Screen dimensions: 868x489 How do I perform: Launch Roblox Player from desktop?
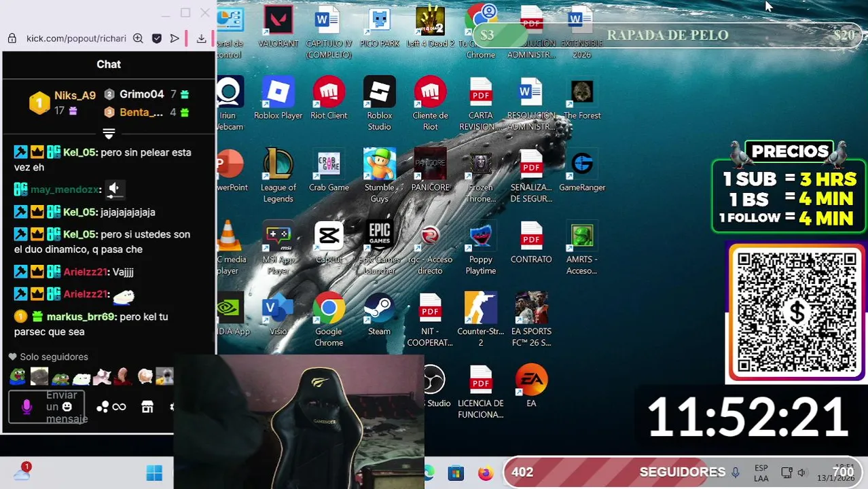tap(278, 99)
